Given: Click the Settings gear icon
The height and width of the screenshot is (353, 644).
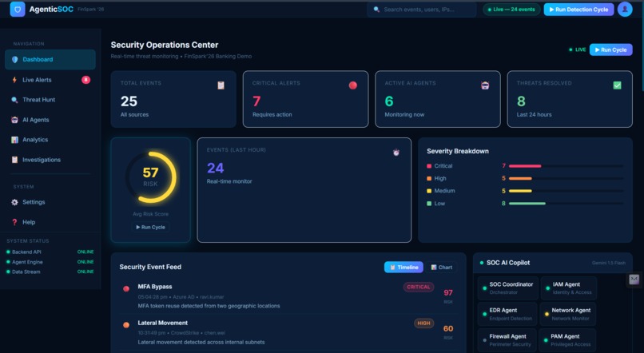Looking at the screenshot, I should click(x=15, y=202).
